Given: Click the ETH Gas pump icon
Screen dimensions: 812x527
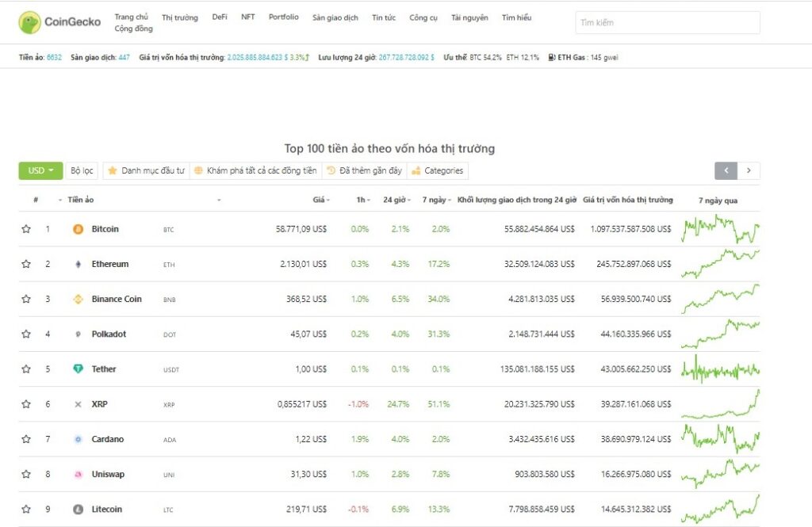Looking at the screenshot, I should tap(552, 58).
